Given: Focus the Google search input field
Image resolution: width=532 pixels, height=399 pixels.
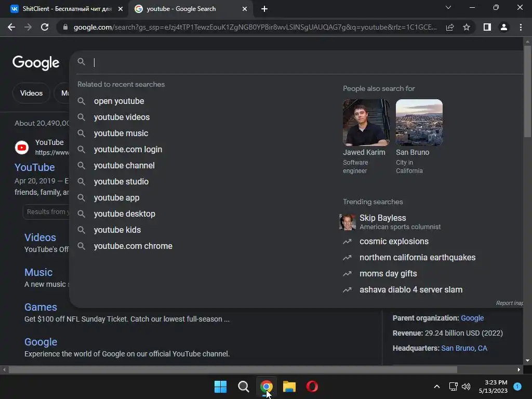Looking at the screenshot, I should coord(305,62).
